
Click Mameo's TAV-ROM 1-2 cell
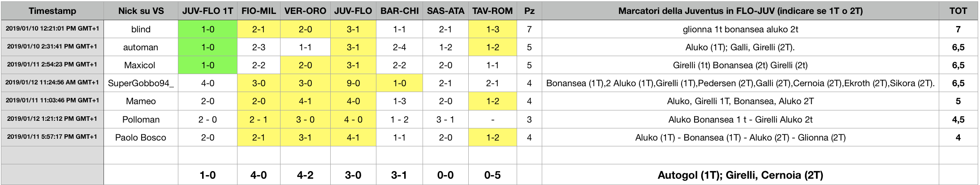[x=492, y=101]
